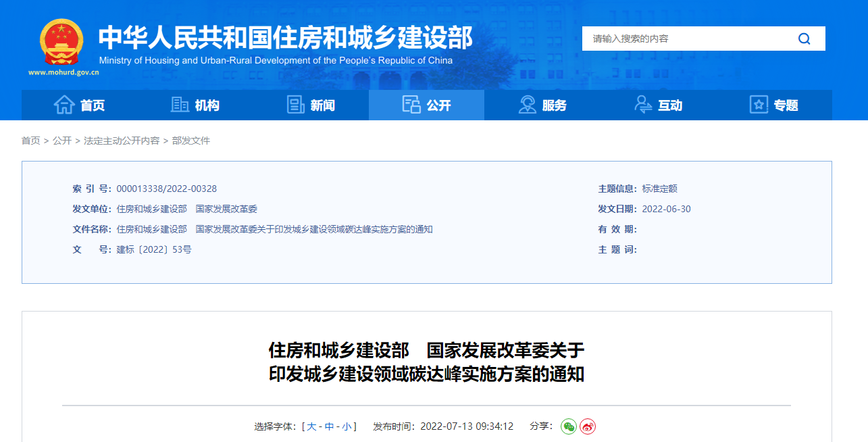Screen dimensions: 868x442
Task: Click the building icon beside 机构
Action: click(x=180, y=105)
